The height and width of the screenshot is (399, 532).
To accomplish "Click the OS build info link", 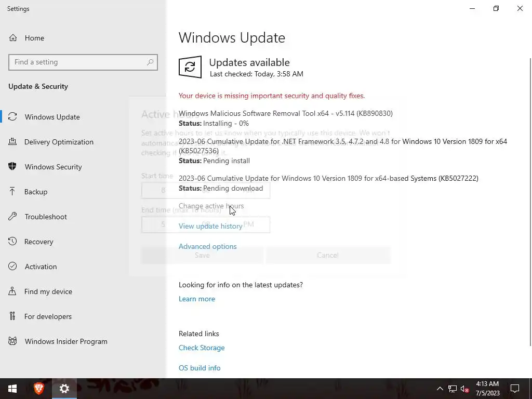I will [x=199, y=368].
